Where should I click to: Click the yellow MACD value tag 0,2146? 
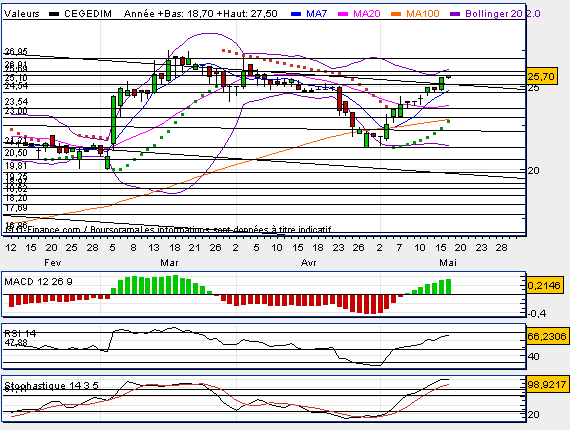[544, 285]
